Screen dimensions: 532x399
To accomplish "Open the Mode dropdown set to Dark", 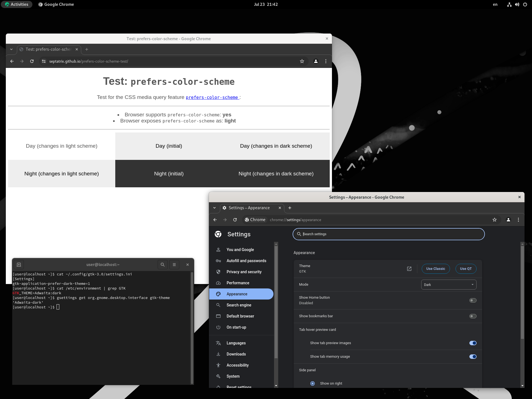I will point(449,285).
